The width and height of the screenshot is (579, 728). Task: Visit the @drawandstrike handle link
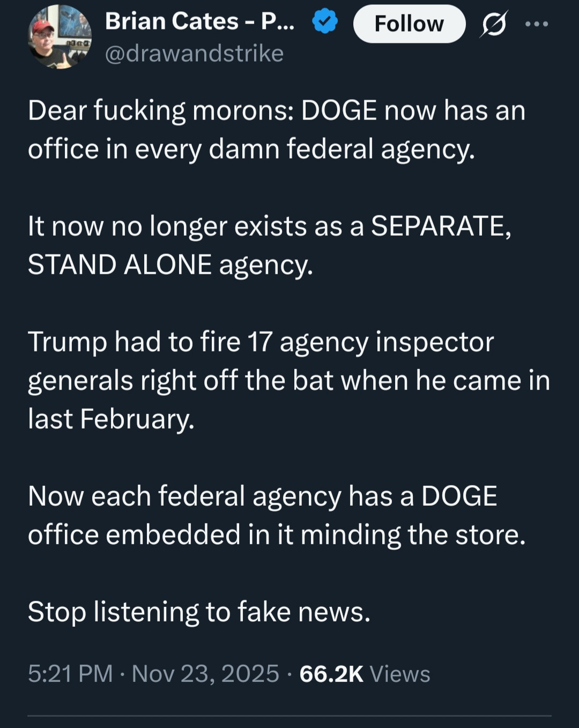click(x=194, y=54)
